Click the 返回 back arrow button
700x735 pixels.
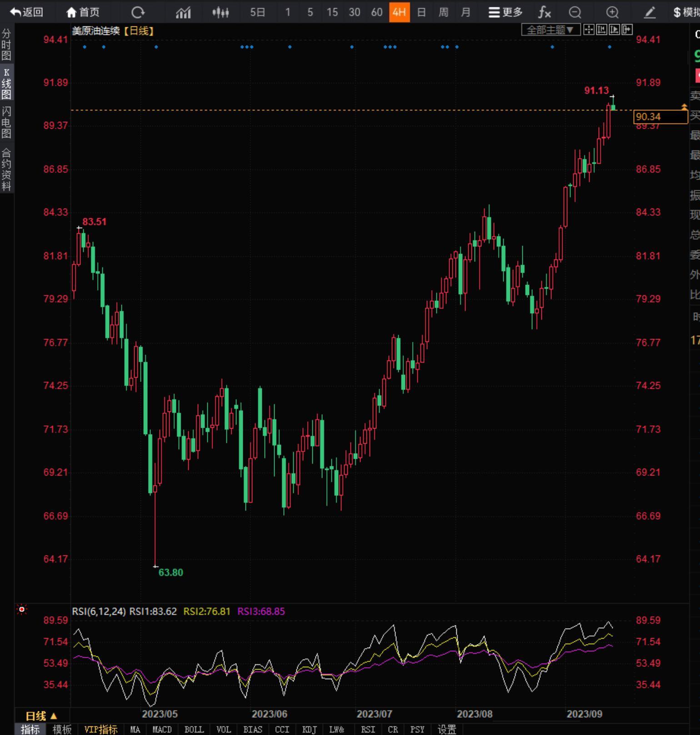pyautogui.click(x=26, y=12)
